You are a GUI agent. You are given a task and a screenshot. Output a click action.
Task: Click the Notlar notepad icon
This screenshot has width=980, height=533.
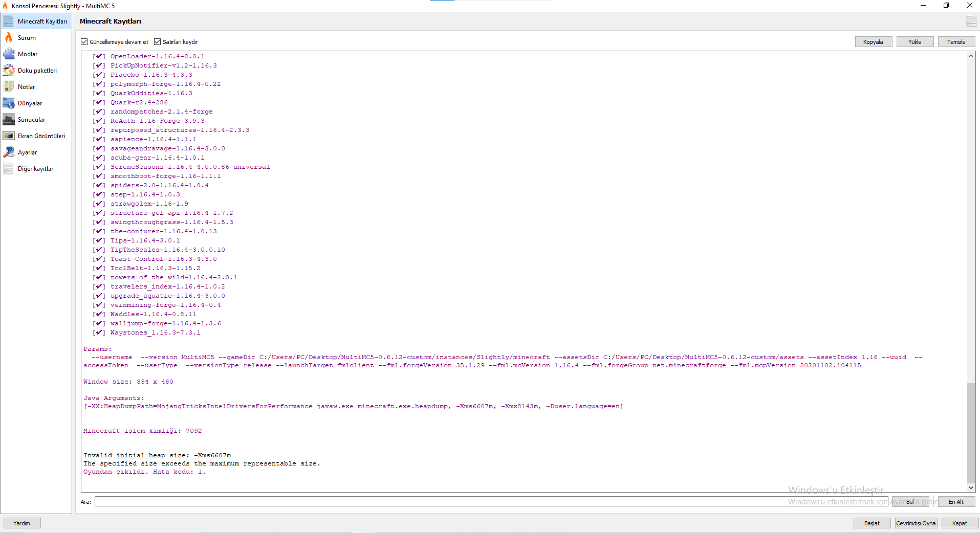coord(9,87)
